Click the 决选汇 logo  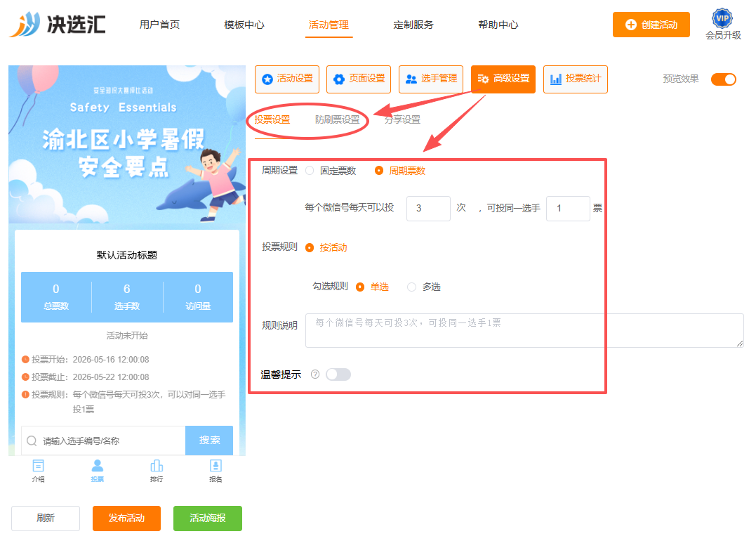[58, 24]
